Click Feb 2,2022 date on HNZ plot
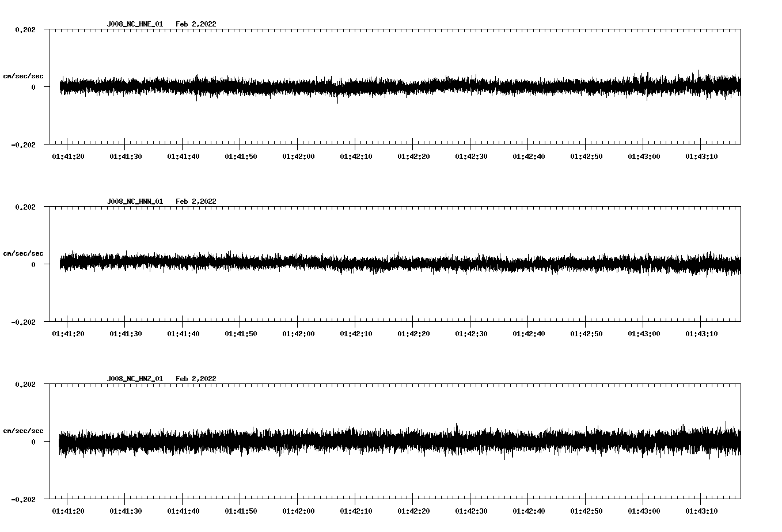 pyautogui.click(x=196, y=379)
